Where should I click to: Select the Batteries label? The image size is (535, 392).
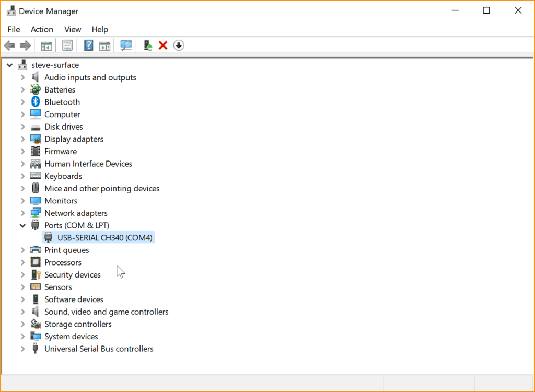click(x=60, y=89)
